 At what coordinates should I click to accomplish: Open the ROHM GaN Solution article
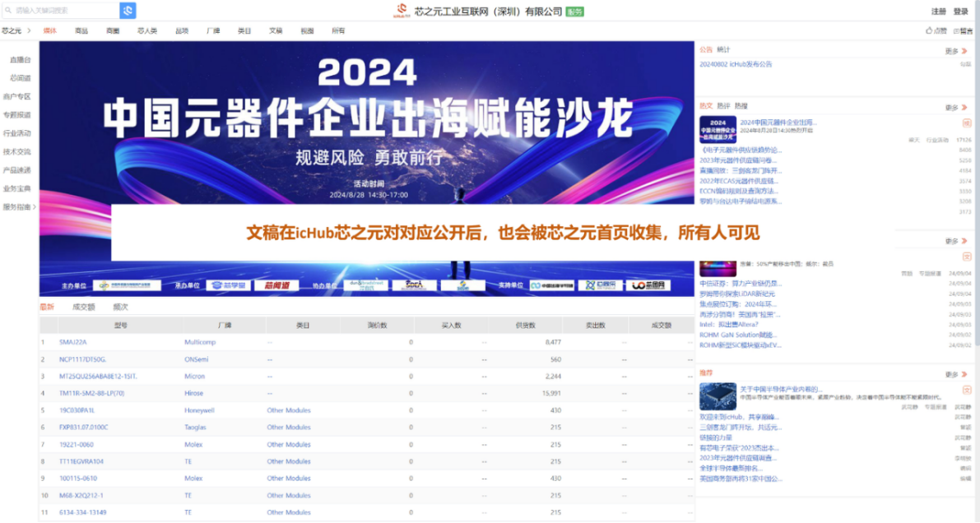tap(739, 335)
